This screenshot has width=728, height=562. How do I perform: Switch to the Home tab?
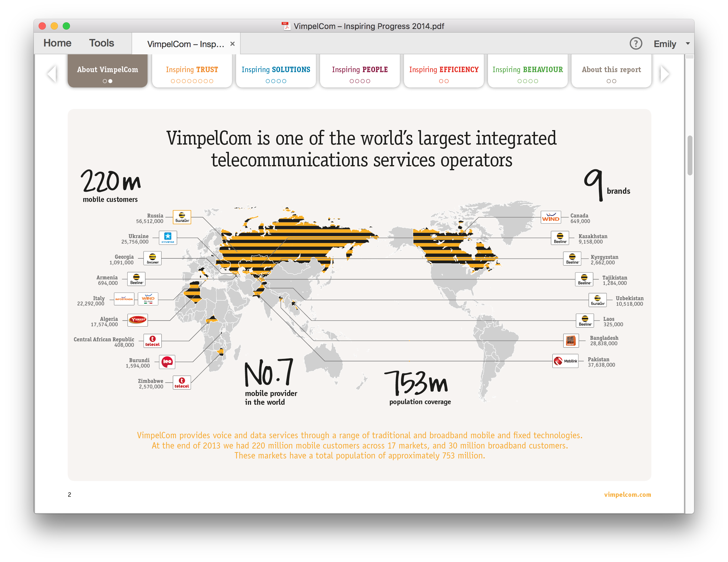tap(57, 43)
